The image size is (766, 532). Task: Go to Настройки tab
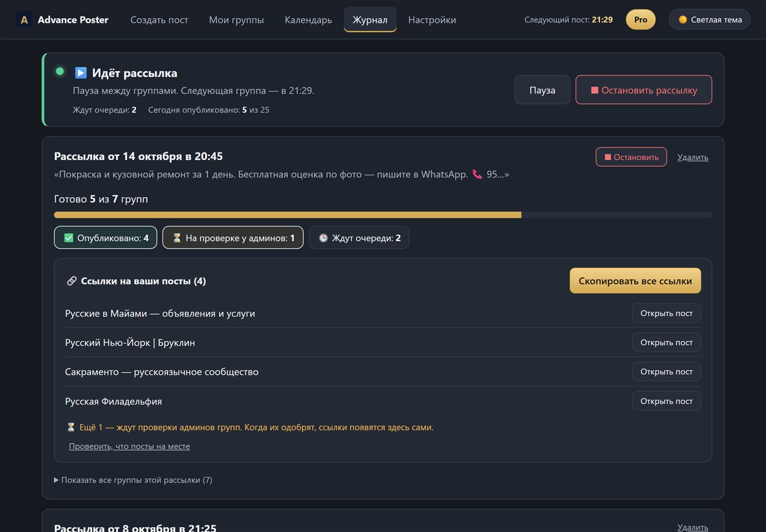[x=432, y=20]
